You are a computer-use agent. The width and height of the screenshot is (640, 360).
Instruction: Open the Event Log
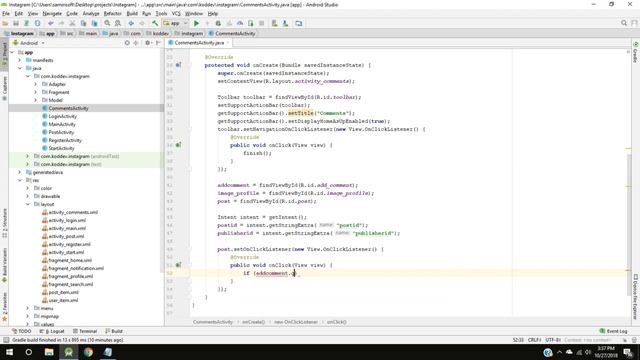pyautogui.click(x=613, y=331)
